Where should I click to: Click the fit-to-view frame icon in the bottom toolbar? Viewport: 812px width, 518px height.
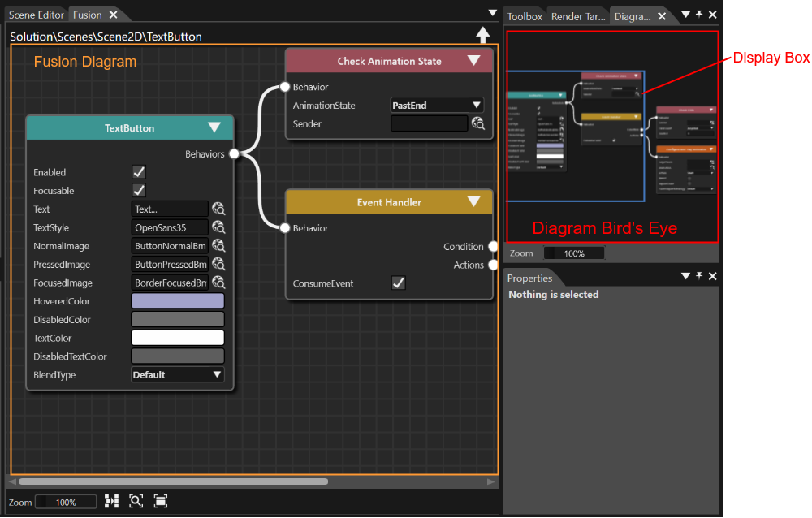(161, 501)
